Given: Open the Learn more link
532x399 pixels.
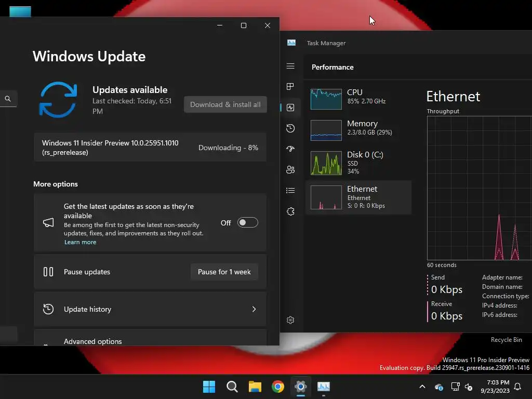Looking at the screenshot, I should pos(81,242).
